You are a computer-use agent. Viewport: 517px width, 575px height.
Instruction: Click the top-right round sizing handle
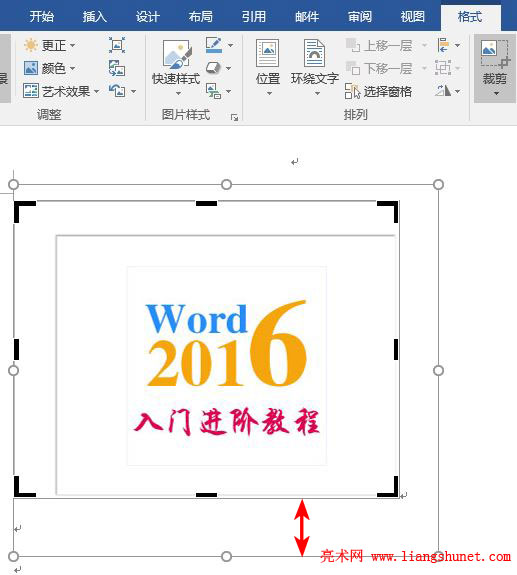tap(439, 184)
